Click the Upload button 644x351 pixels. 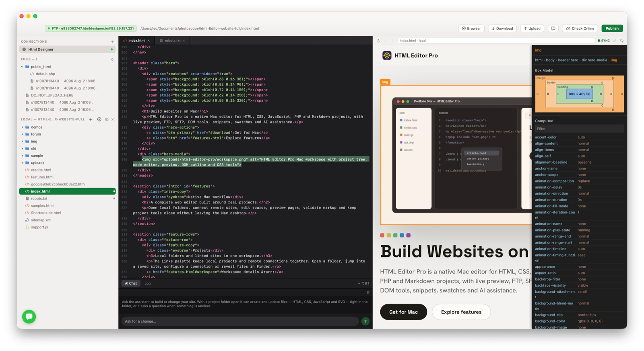pyautogui.click(x=532, y=29)
